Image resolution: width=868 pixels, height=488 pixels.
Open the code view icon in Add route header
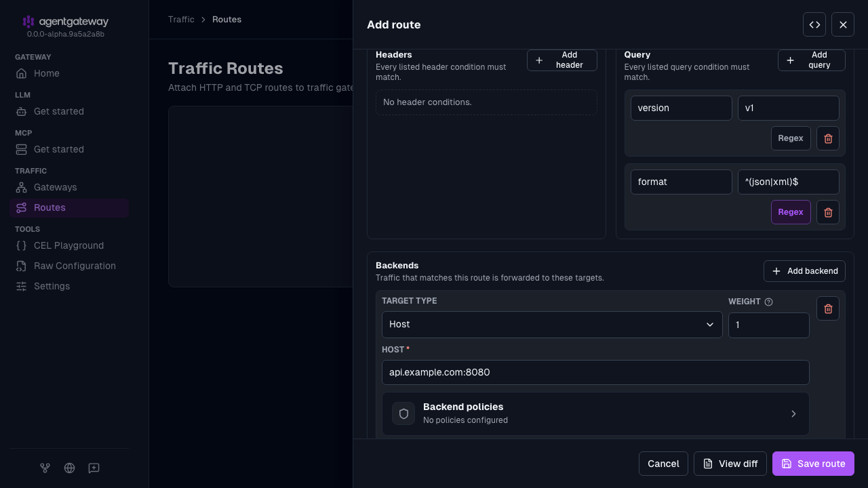814,24
